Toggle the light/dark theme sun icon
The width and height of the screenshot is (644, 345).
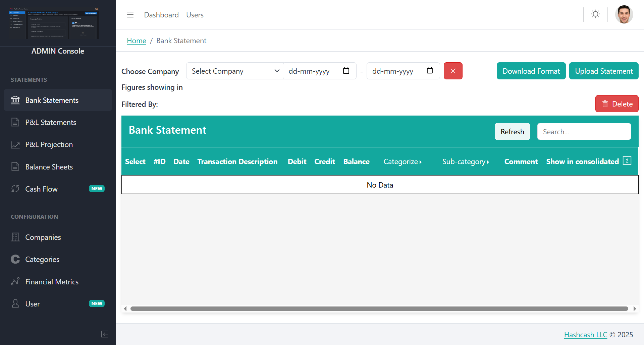coord(595,14)
